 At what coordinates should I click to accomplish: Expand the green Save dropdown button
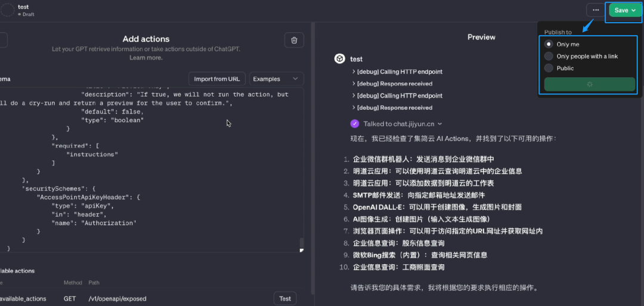click(x=625, y=10)
